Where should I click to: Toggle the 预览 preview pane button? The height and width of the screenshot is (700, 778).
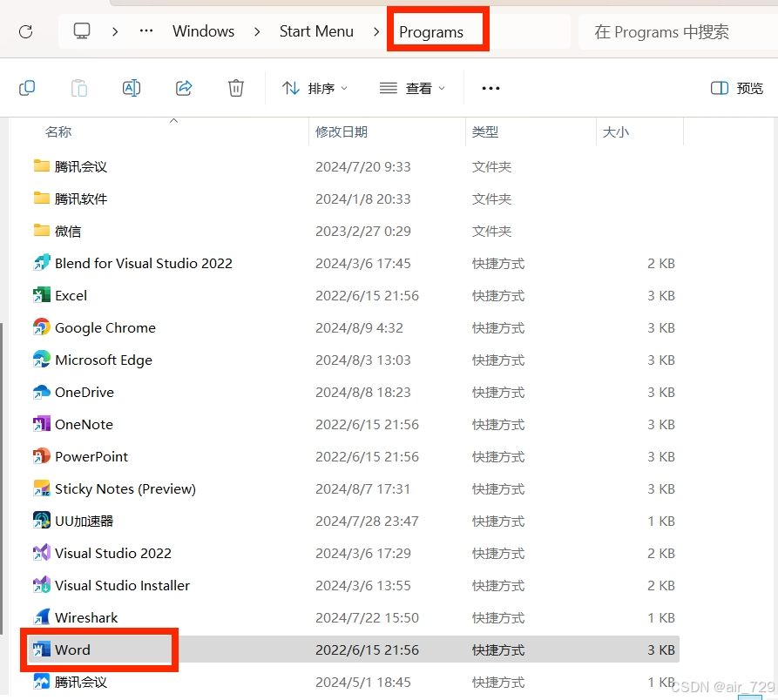click(737, 88)
